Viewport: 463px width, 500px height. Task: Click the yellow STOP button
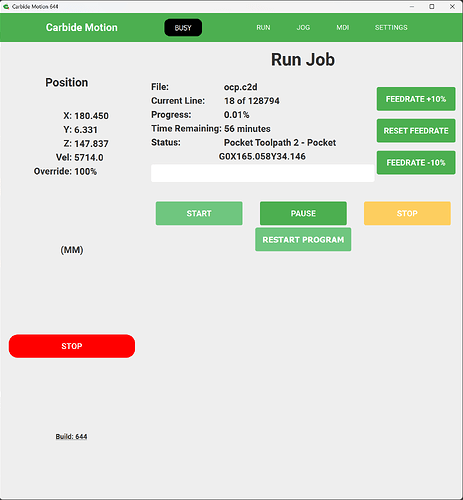(407, 213)
